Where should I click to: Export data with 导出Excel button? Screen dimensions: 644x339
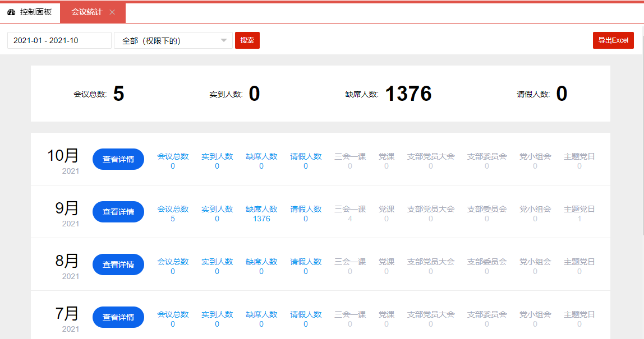coord(613,40)
